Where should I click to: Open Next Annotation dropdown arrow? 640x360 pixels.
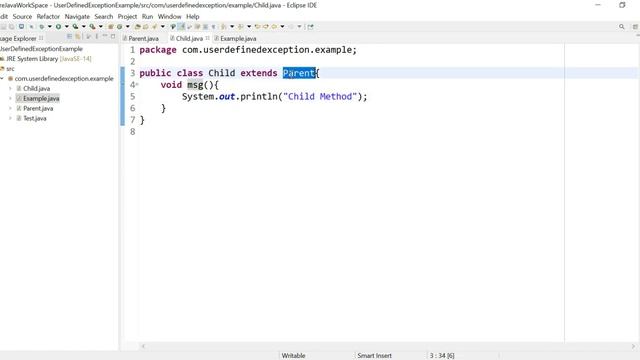tap(232, 27)
